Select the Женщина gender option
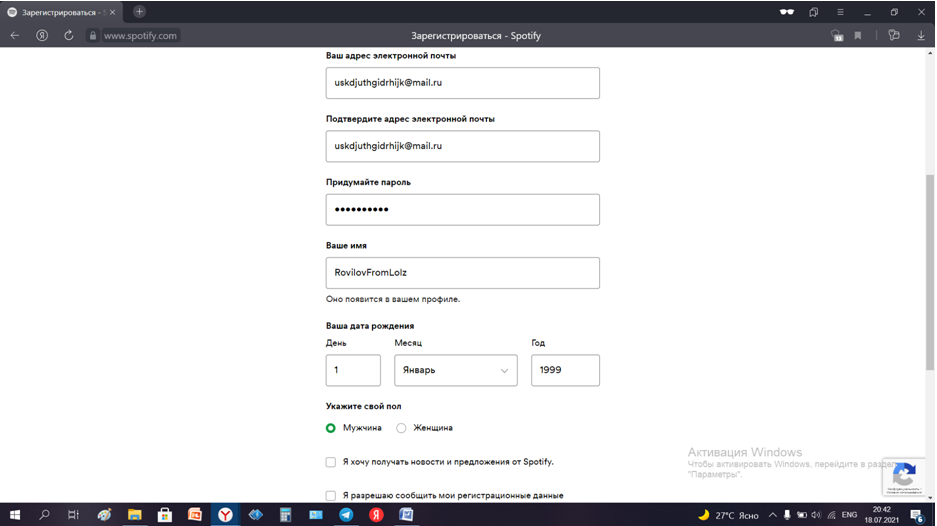The image size is (937, 526). (401, 428)
